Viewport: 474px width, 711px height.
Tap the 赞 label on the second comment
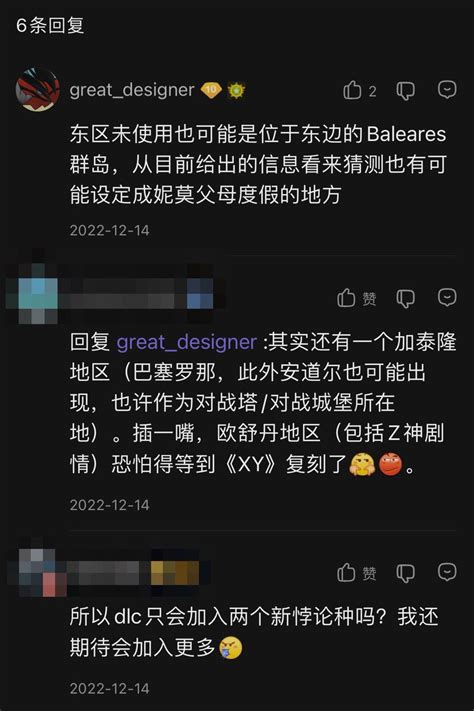(x=369, y=299)
